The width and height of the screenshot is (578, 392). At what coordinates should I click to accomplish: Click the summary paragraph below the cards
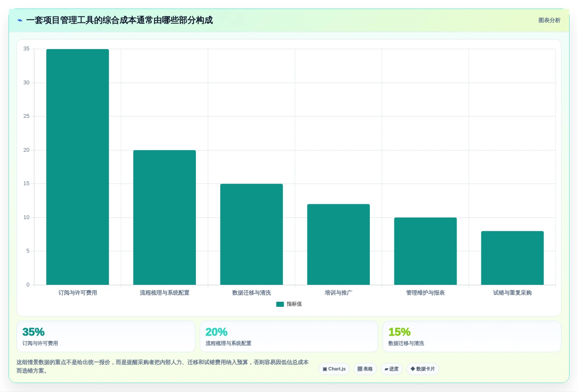[162, 367]
